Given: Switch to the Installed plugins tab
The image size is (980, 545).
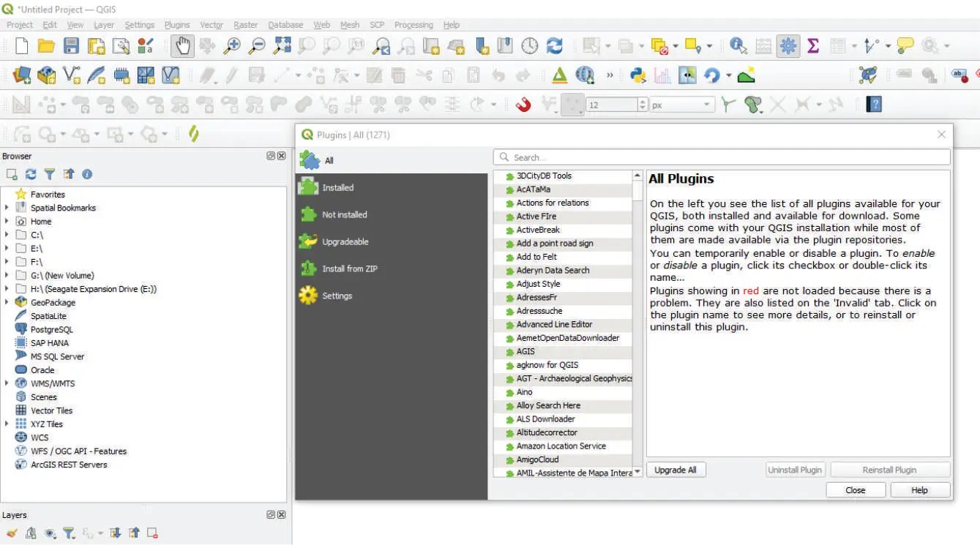Looking at the screenshot, I should (x=392, y=187).
